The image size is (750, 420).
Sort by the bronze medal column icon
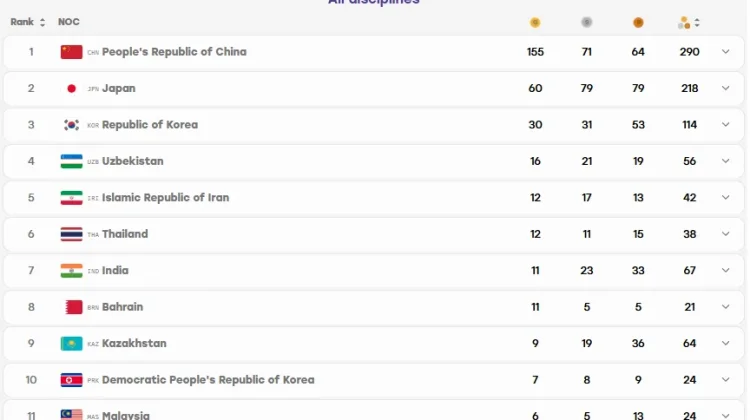(638, 22)
